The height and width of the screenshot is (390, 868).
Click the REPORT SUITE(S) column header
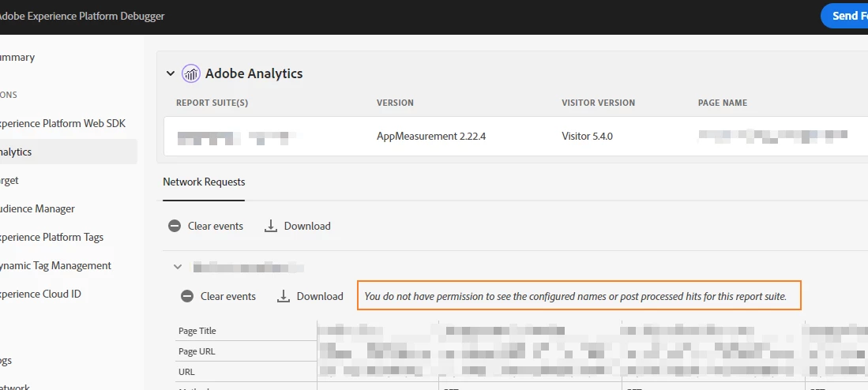pyautogui.click(x=212, y=103)
